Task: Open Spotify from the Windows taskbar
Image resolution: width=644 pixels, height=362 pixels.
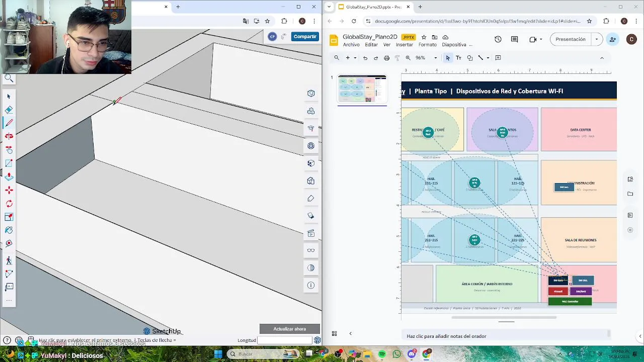Action: [382, 354]
